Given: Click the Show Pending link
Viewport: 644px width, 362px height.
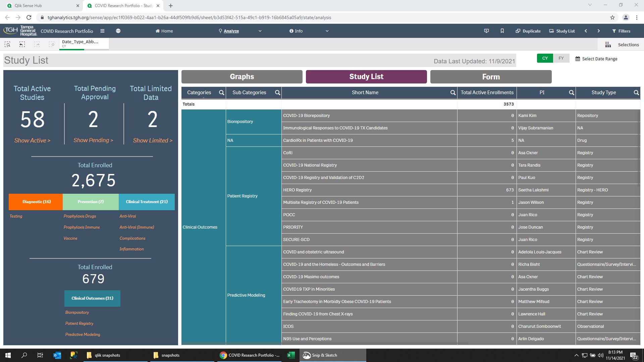Looking at the screenshot, I should (x=93, y=140).
